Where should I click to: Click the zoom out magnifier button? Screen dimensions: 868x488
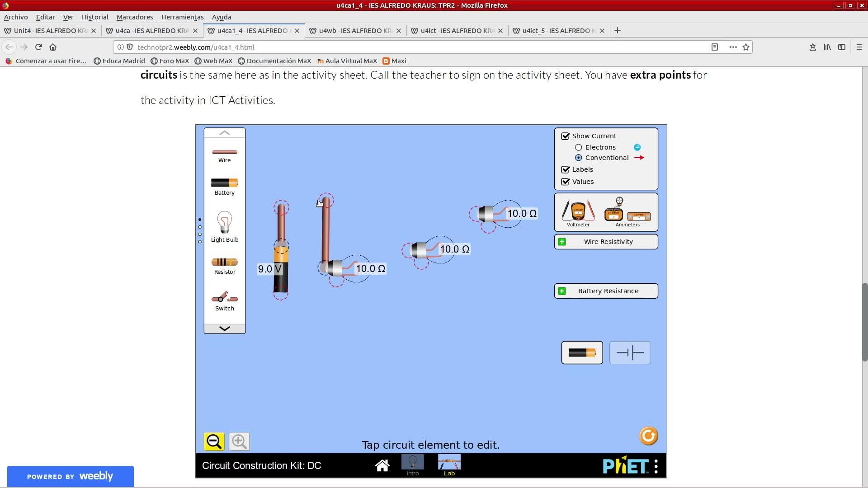click(x=214, y=441)
